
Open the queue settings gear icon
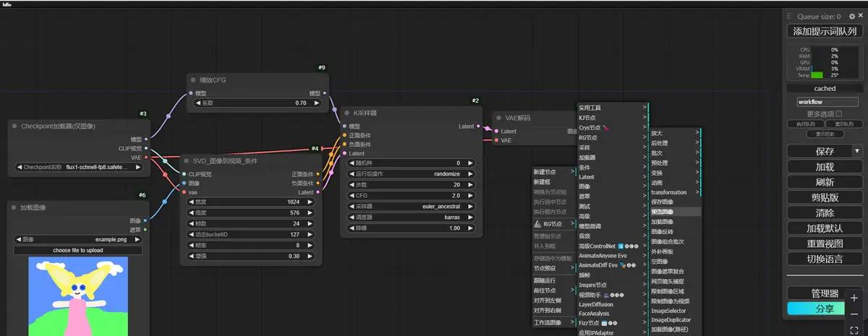click(851, 16)
